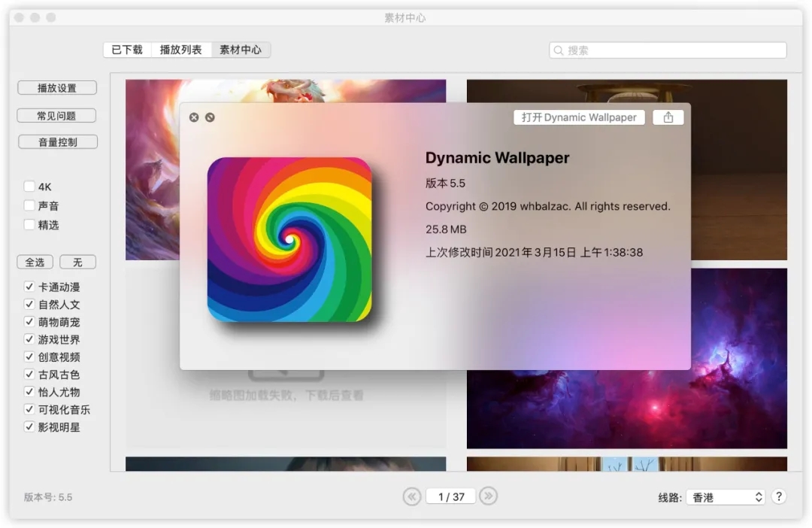The width and height of the screenshot is (812, 528).
Task: Open 常见问题 button
Action: [56, 116]
